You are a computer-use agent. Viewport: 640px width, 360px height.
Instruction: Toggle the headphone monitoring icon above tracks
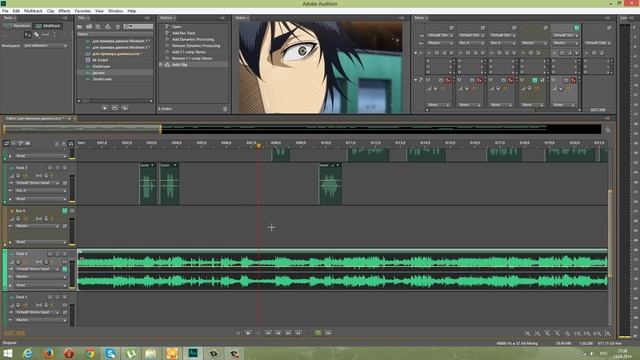(x=71, y=143)
